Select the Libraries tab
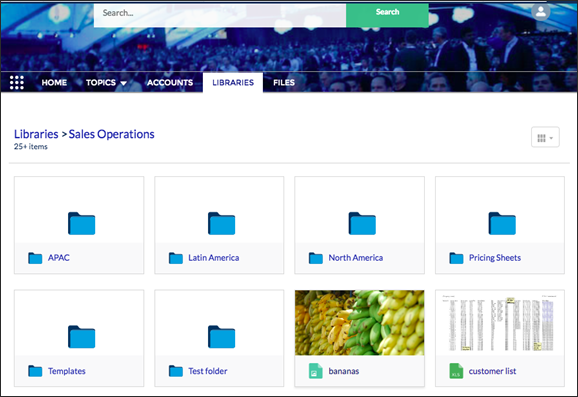The image size is (578, 397). point(233,83)
